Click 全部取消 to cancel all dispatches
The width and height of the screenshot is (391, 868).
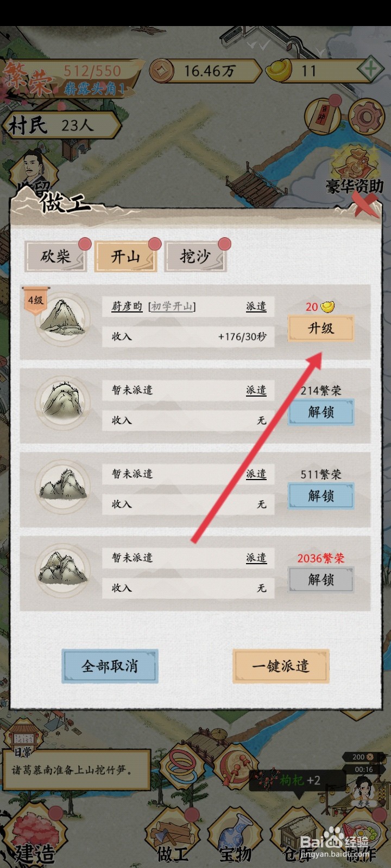click(110, 666)
